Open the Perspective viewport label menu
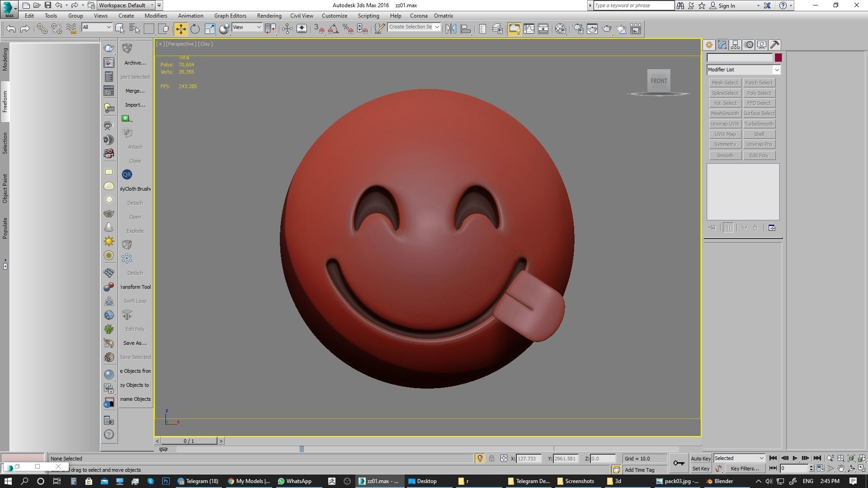 click(181, 44)
